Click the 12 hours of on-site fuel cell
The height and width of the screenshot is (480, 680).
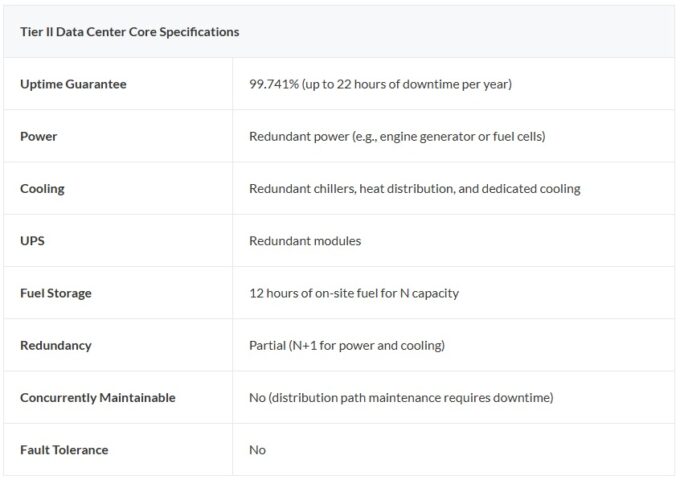(x=354, y=293)
